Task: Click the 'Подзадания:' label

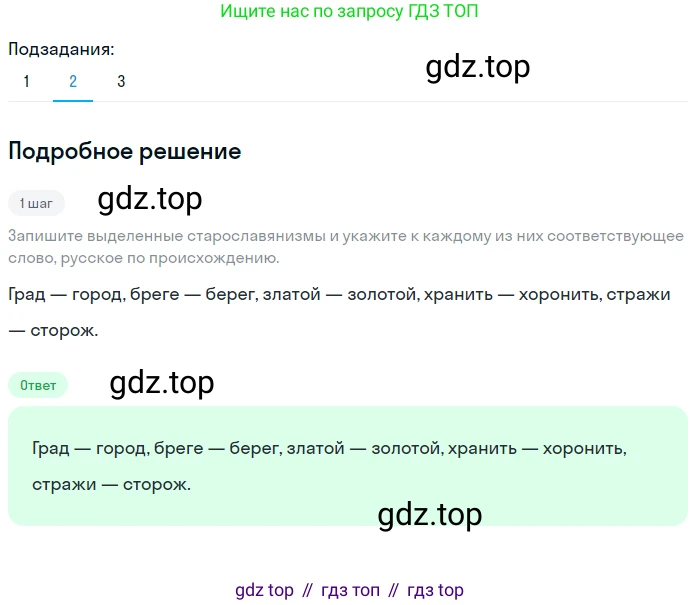Action: coord(61,49)
